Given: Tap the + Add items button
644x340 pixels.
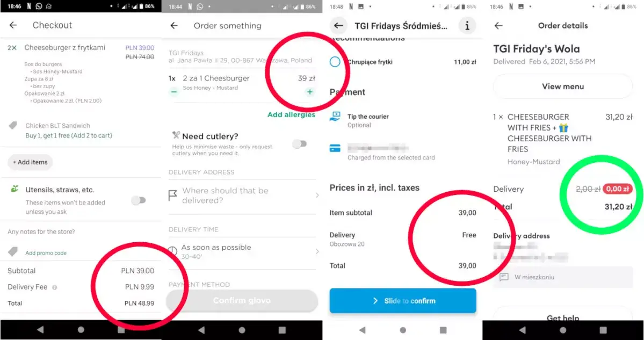Looking at the screenshot, I should click(30, 162).
